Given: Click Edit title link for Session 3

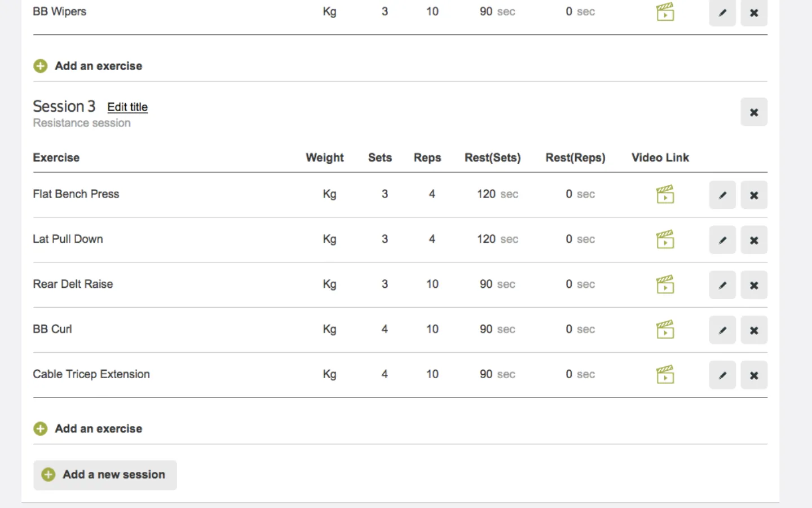Looking at the screenshot, I should pyautogui.click(x=127, y=107).
